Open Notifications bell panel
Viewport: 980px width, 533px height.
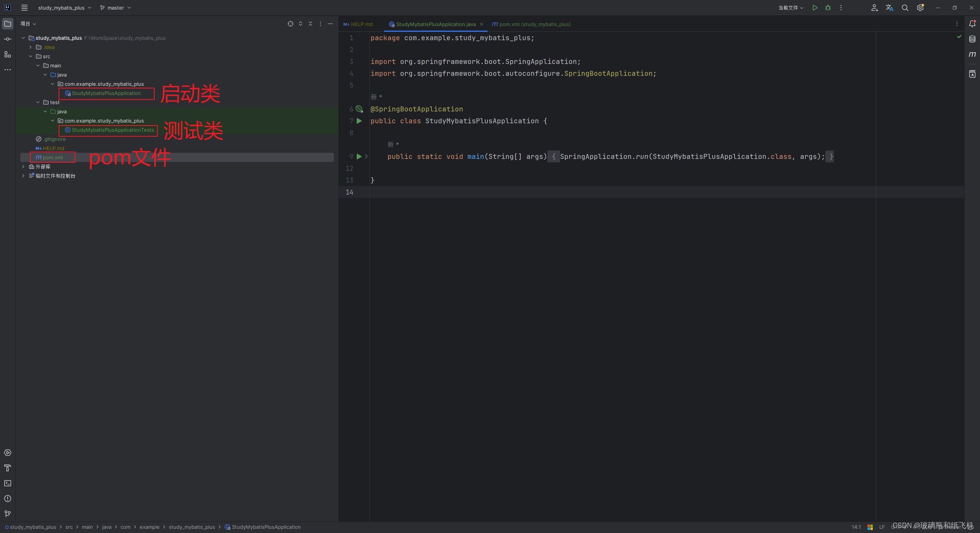click(x=972, y=24)
